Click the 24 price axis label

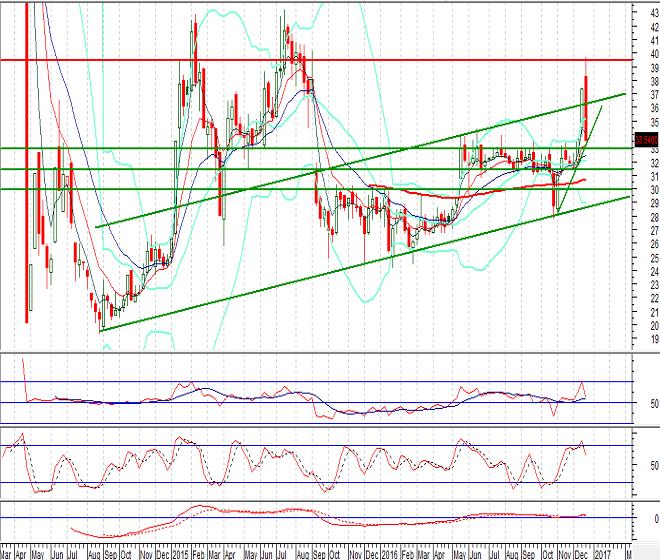(655, 272)
